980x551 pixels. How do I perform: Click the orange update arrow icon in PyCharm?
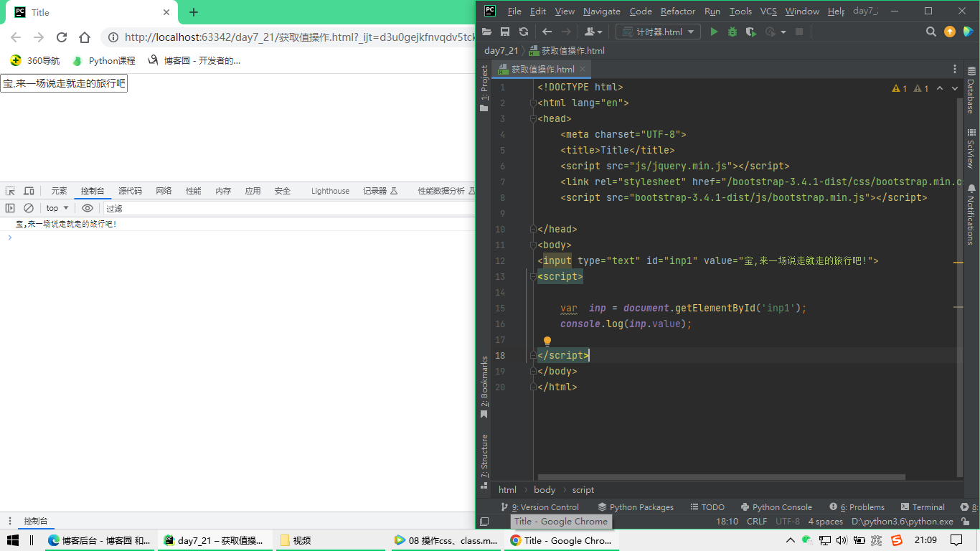pyautogui.click(x=950, y=32)
